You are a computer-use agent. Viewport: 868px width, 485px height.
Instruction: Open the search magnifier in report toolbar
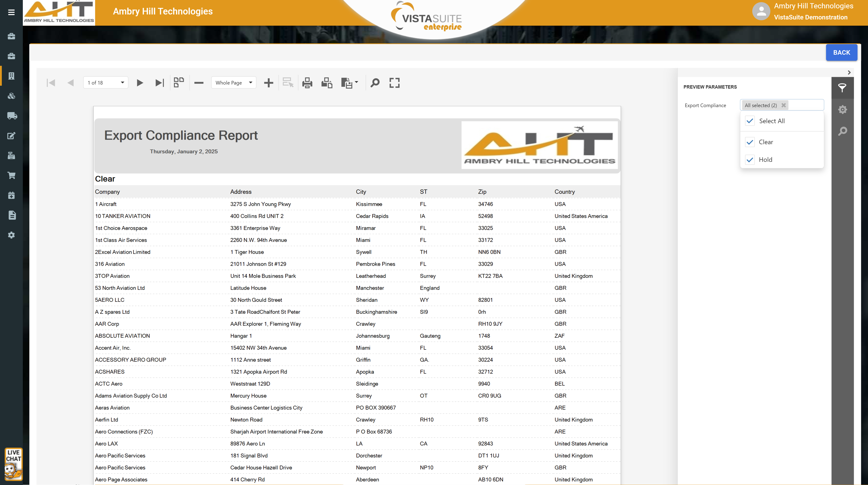(375, 83)
